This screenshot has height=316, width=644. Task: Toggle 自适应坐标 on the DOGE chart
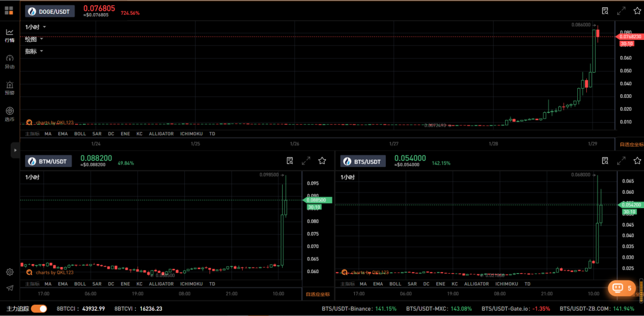click(631, 144)
